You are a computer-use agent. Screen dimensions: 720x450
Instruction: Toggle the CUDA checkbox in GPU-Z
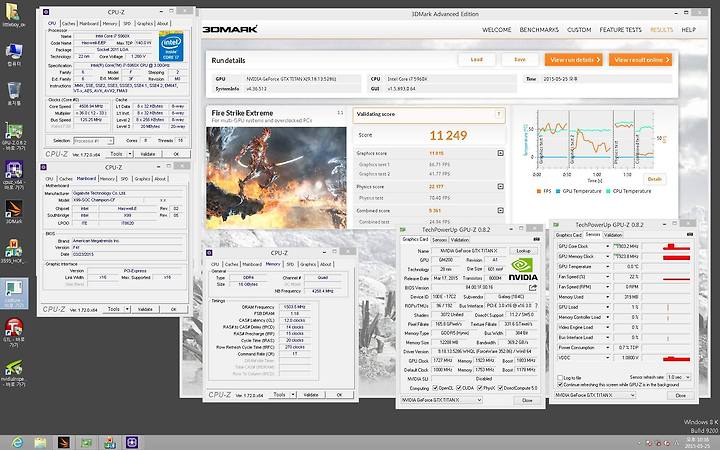[458, 388]
